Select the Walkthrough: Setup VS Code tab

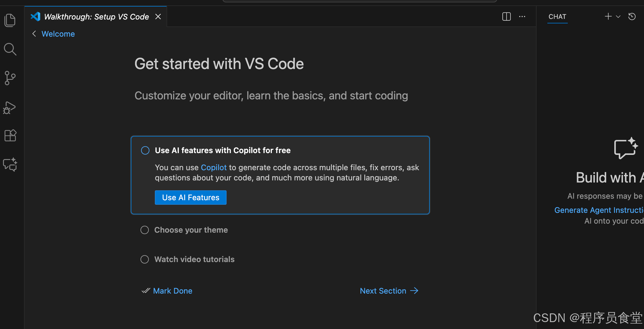[x=96, y=17]
